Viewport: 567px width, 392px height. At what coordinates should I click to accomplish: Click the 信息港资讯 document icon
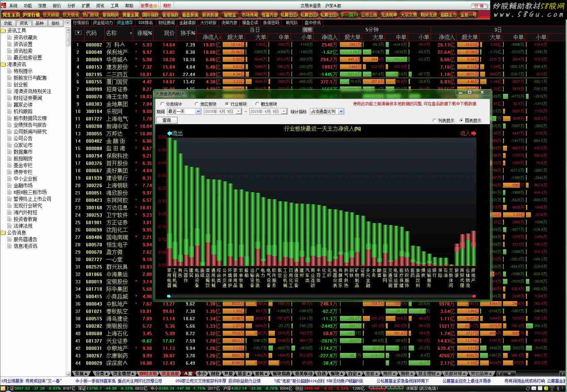point(9,246)
